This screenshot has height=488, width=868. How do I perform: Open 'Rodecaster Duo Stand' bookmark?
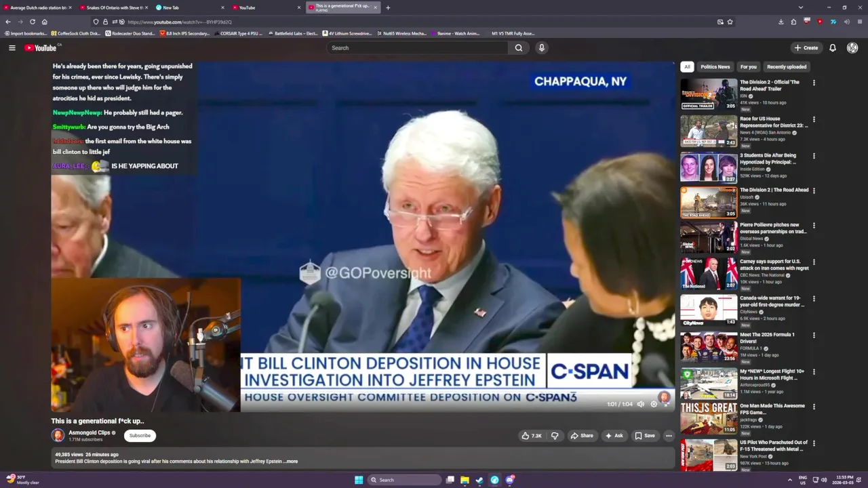(x=130, y=33)
